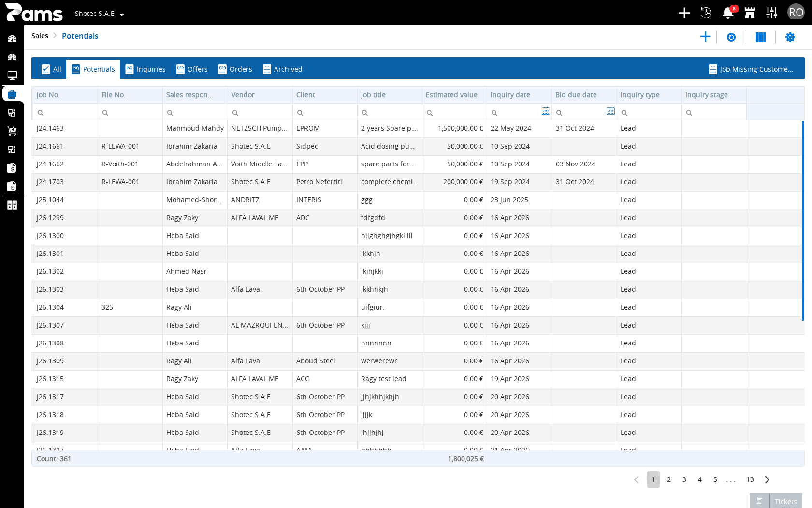Open Client filter search operator
This screenshot has width=812, height=508.
(300, 113)
